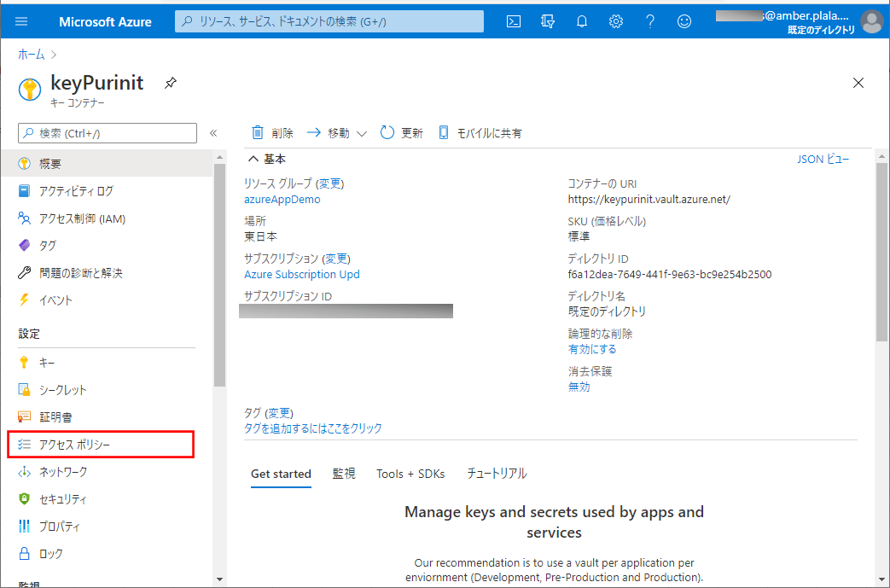Click the ロック padlock icon
Image resolution: width=890 pixels, height=588 pixels.
(x=24, y=553)
